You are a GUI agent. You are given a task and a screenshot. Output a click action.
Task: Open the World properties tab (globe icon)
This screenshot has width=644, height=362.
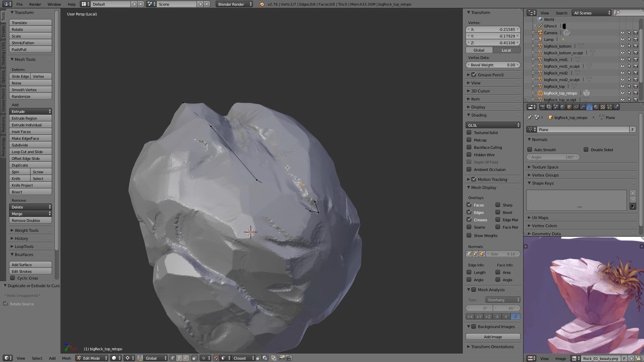562,107
